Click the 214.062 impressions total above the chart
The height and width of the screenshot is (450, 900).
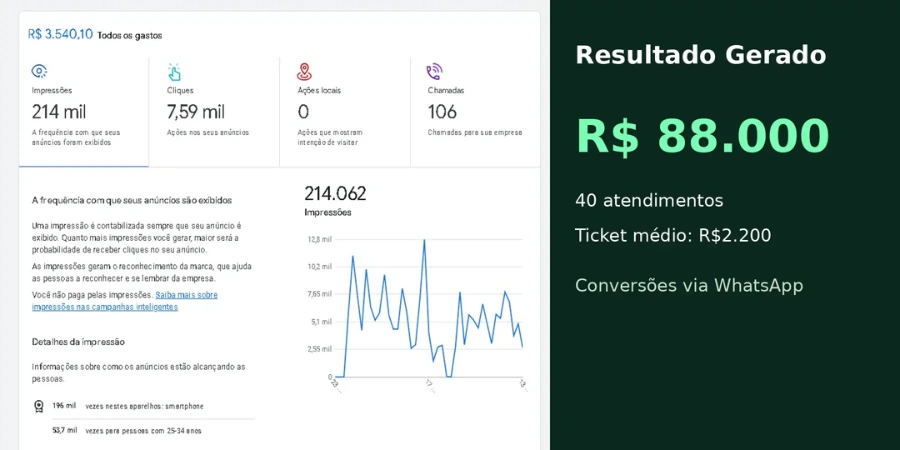(x=335, y=194)
